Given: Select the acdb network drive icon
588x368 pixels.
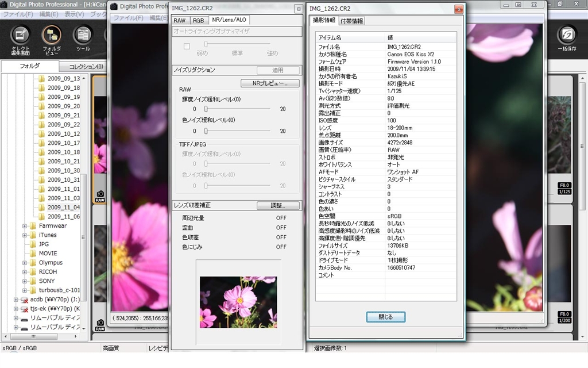Looking at the screenshot, I should [x=24, y=300].
